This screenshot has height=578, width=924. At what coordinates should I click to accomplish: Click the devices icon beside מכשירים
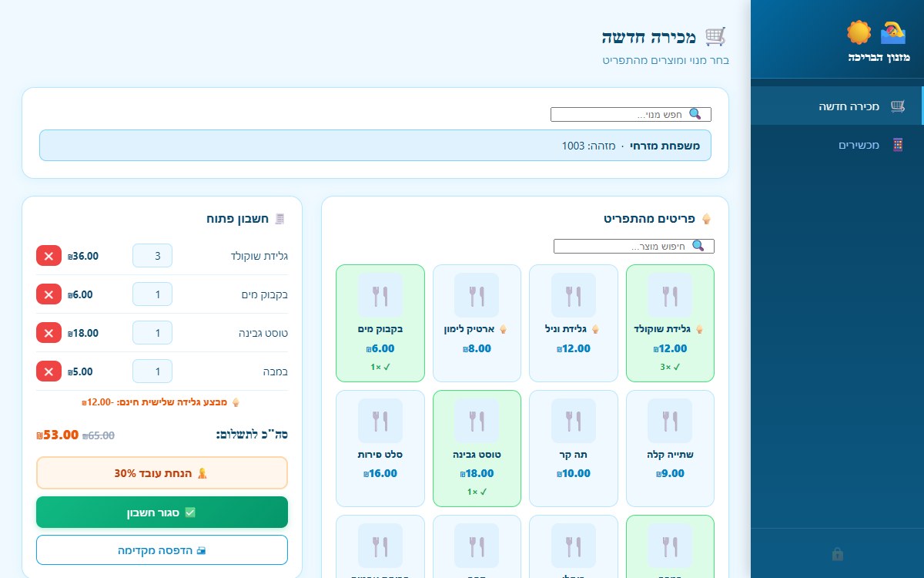click(898, 145)
